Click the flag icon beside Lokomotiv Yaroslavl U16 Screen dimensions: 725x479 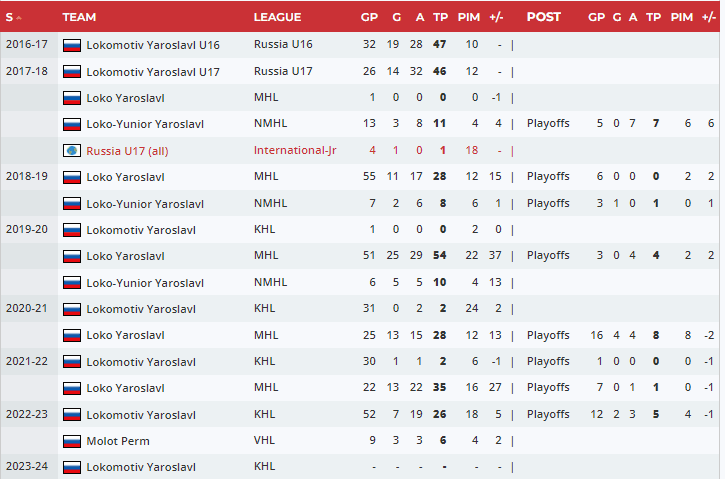(x=71, y=45)
